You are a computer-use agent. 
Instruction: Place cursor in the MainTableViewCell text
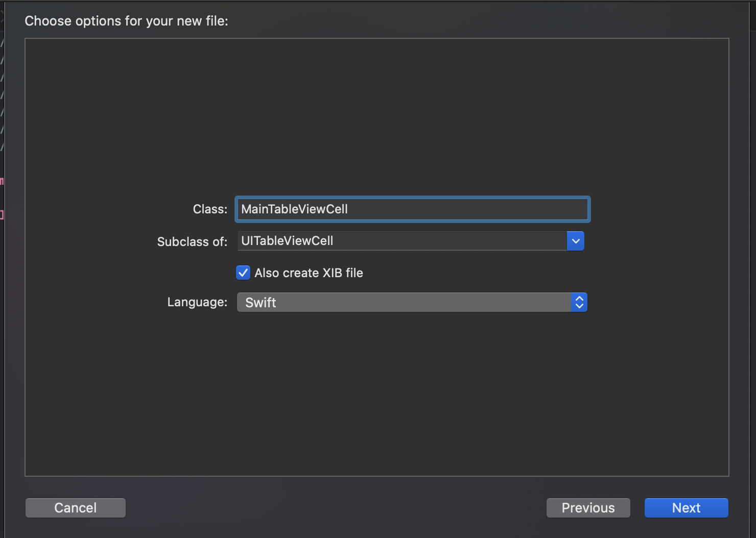294,209
